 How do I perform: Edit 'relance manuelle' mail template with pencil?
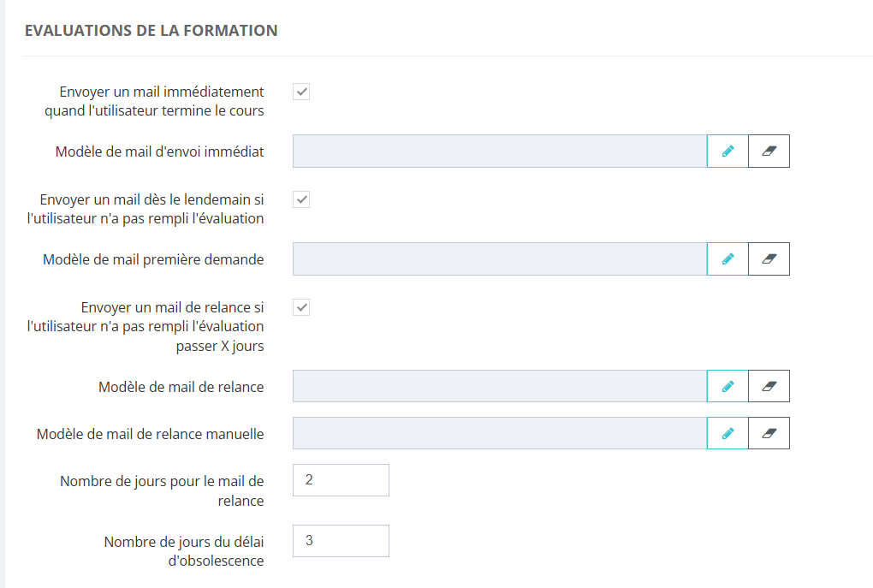coord(727,433)
